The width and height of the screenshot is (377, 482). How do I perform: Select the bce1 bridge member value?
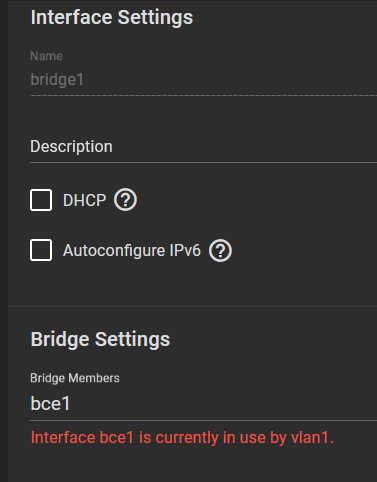pyautogui.click(x=50, y=403)
